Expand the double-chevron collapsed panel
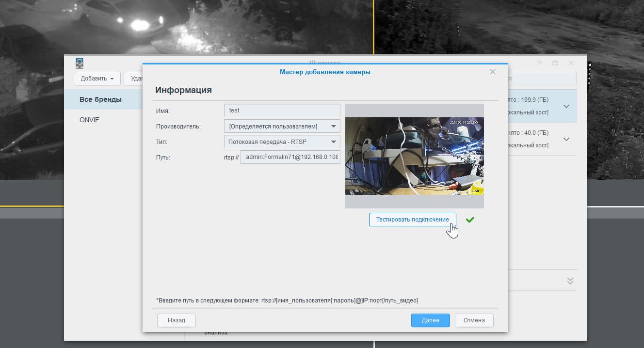This screenshot has width=644, height=348. 570,281
